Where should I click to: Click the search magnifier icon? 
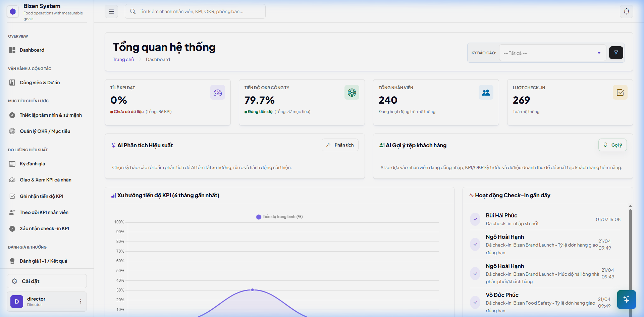pos(133,11)
